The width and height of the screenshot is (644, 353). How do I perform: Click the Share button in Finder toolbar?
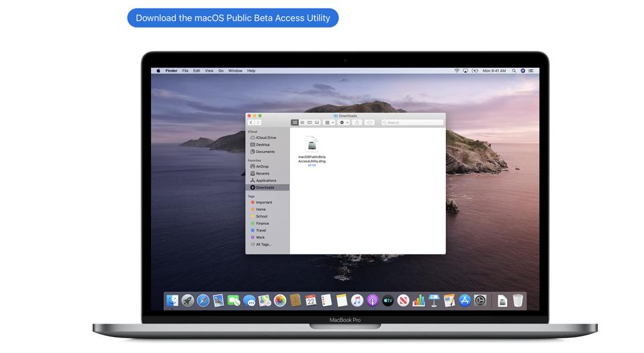357,123
